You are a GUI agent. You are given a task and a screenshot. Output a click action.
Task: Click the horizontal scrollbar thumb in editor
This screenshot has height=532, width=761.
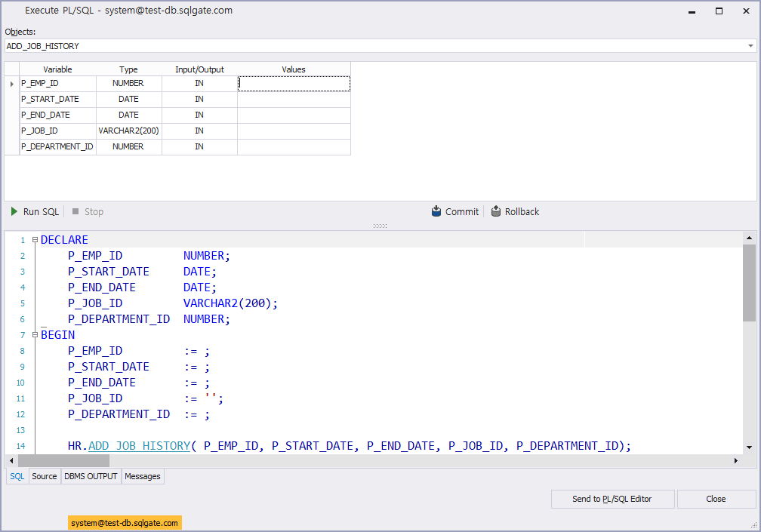[63, 460]
